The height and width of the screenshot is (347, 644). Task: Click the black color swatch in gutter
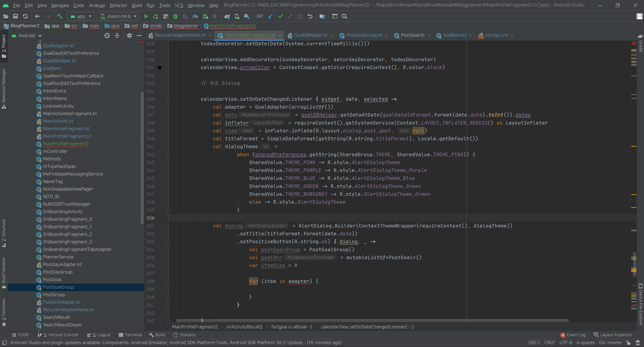click(x=159, y=67)
